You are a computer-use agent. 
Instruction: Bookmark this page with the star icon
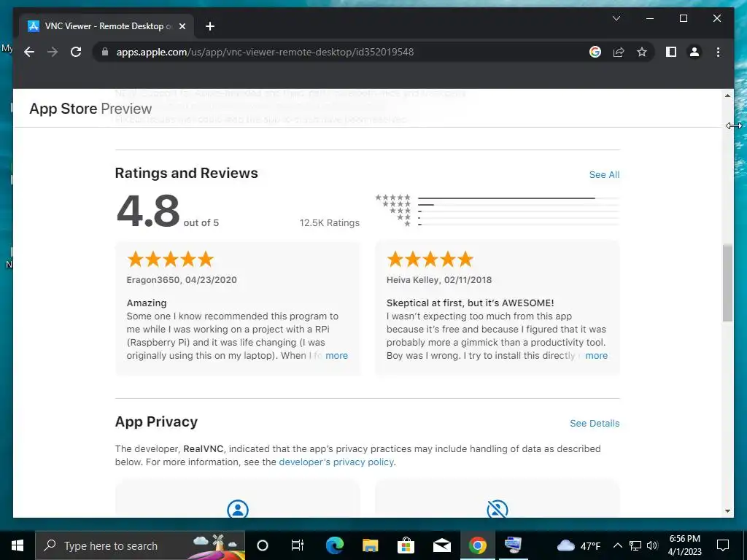pos(642,52)
